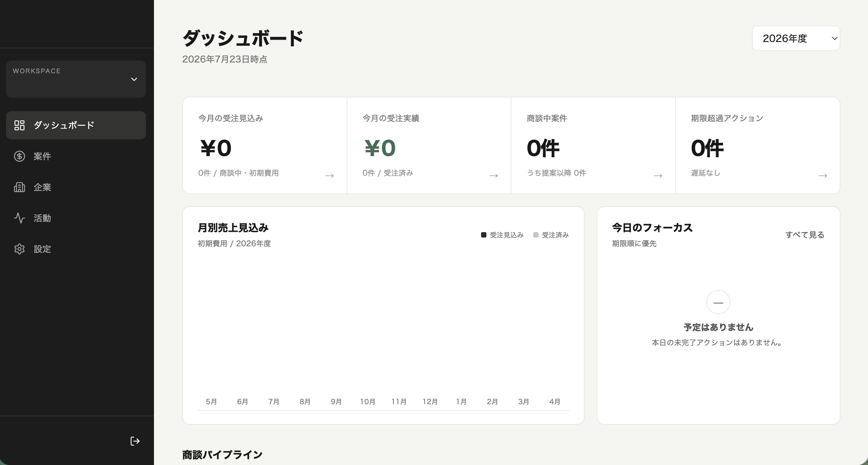This screenshot has height=465, width=868.
Task: Open the 商談中案件 card
Action: 593,145
